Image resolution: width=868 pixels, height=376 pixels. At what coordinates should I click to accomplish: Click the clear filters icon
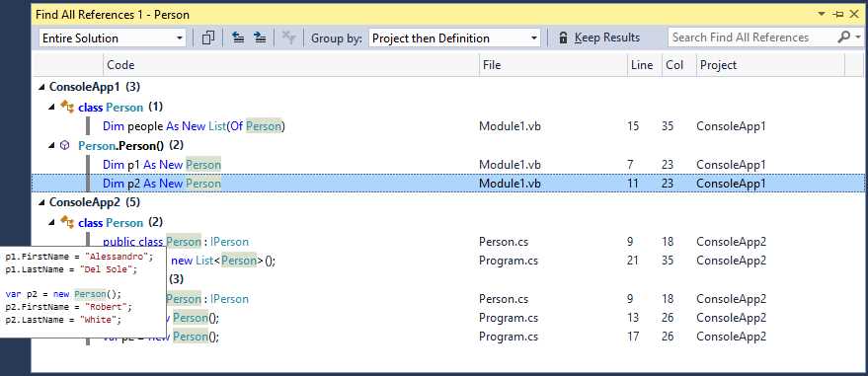pyautogui.click(x=288, y=38)
